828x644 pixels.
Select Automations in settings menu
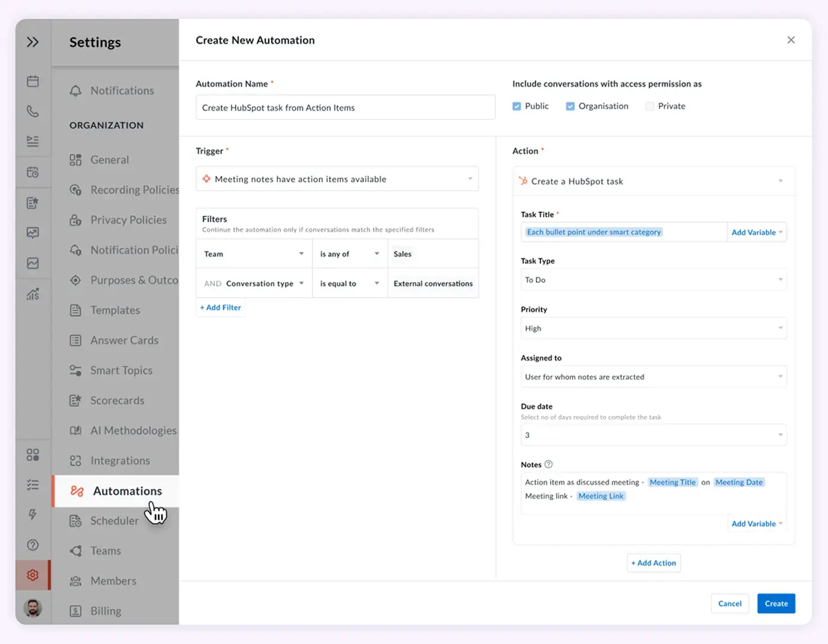[116, 491]
